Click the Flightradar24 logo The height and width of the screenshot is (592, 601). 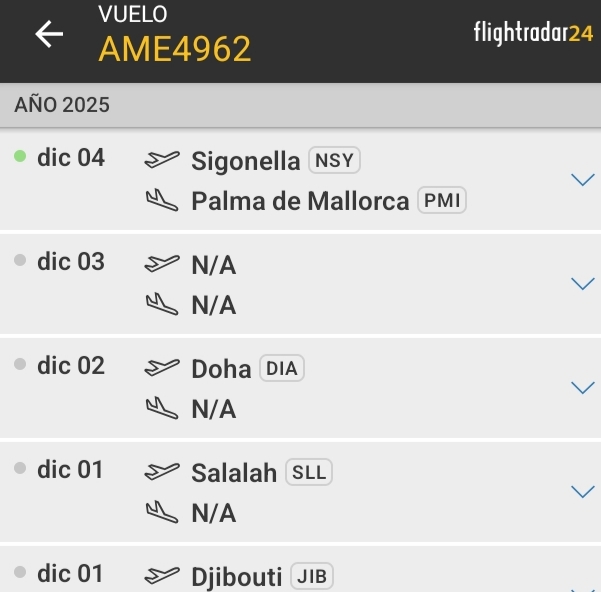tap(533, 33)
